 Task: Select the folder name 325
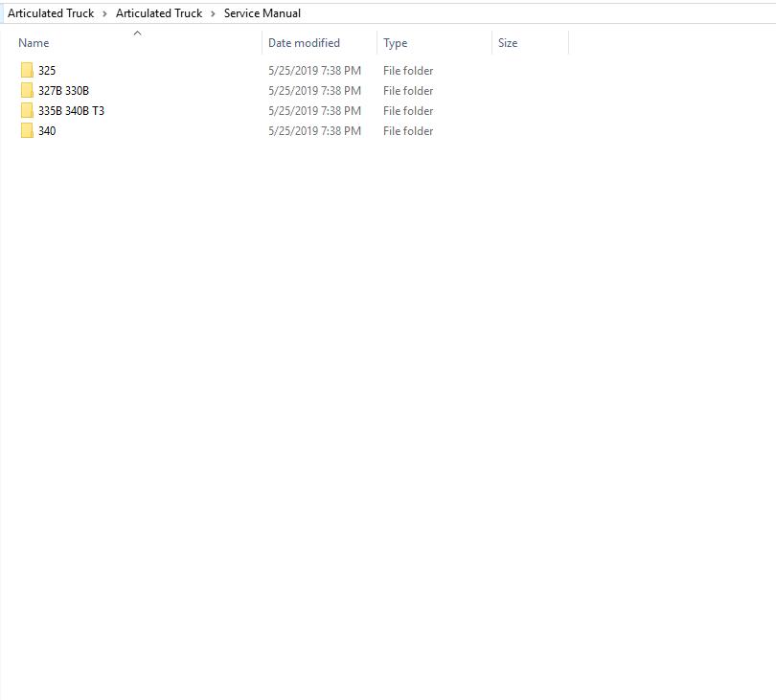coord(47,71)
